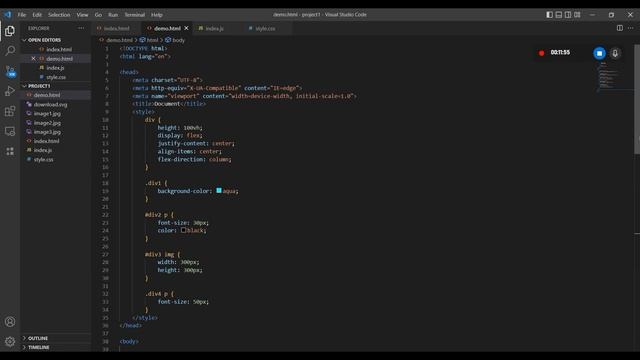The image size is (640, 360).
Task: Open the Manage gear icon
Action: [10, 341]
